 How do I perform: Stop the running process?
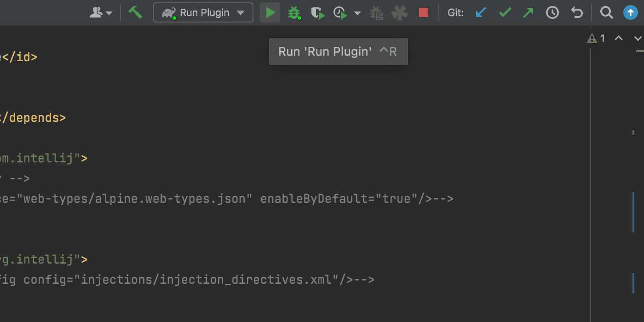click(x=423, y=12)
